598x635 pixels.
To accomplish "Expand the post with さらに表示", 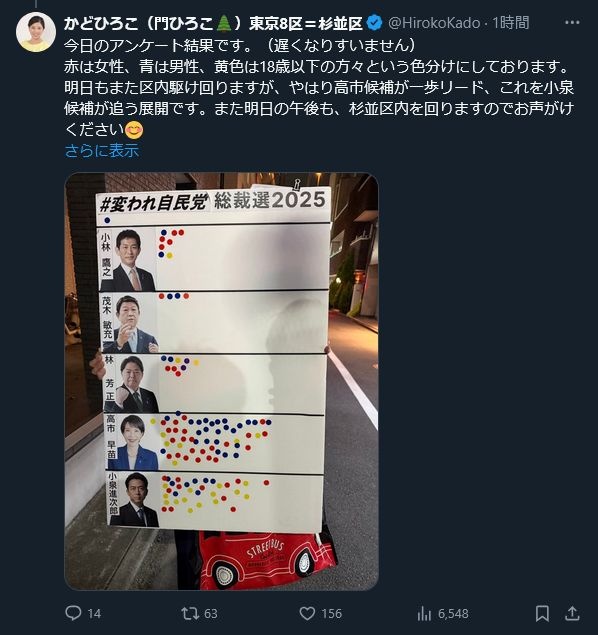I will click(x=102, y=151).
